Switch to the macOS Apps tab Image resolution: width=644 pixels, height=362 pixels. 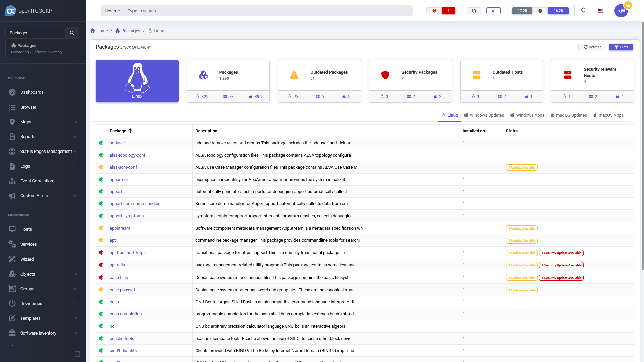(x=608, y=115)
